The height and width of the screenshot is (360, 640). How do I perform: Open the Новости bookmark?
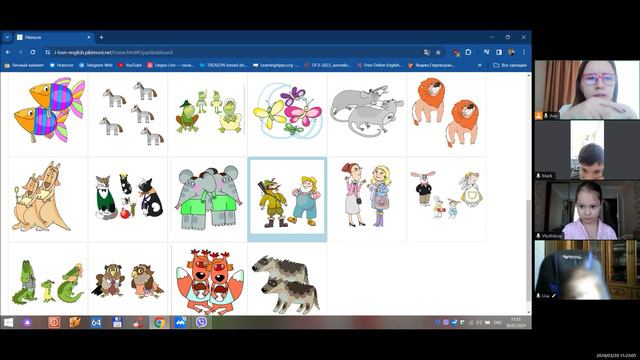(61, 65)
